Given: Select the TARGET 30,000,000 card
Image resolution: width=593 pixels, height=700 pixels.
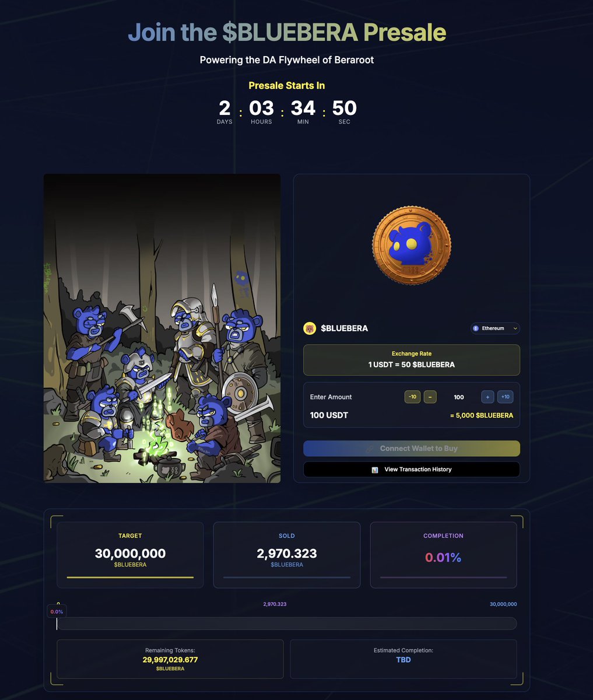Looking at the screenshot, I should (x=130, y=555).
